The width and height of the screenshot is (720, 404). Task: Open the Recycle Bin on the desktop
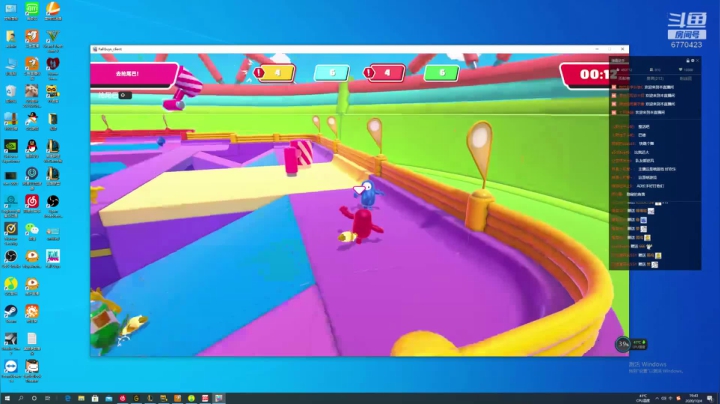tap(11, 92)
